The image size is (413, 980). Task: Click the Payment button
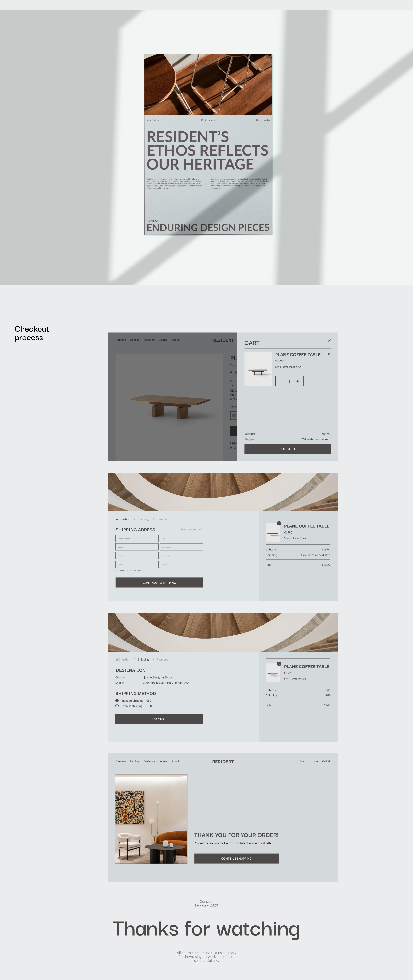click(159, 719)
